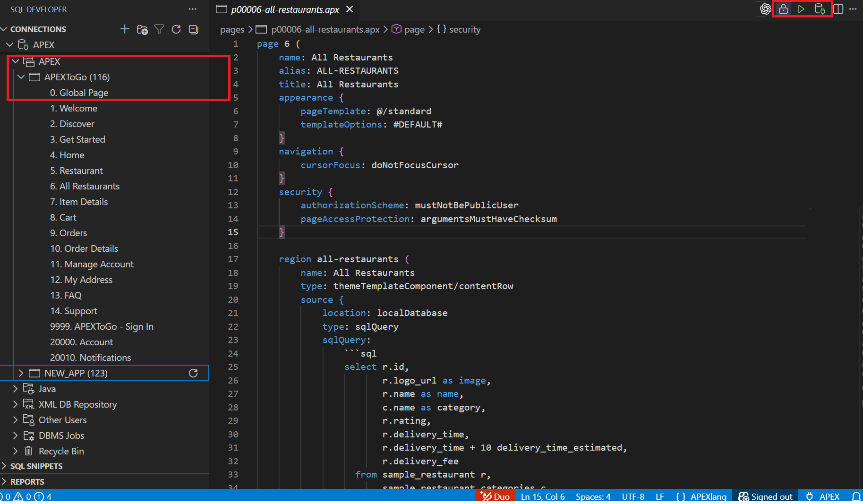This screenshot has height=504, width=863.
Task: Open 12. My Address page
Action: [81, 280]
